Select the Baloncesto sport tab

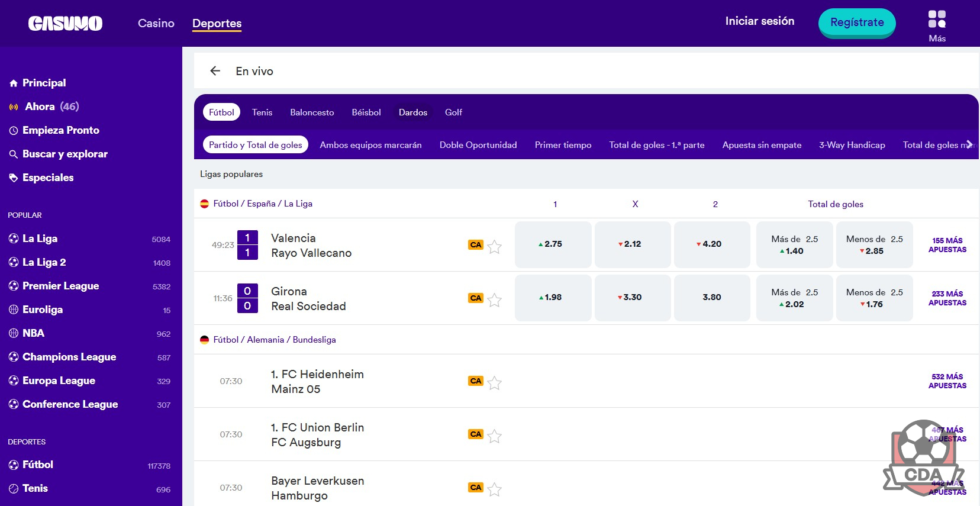click(312, 112)
